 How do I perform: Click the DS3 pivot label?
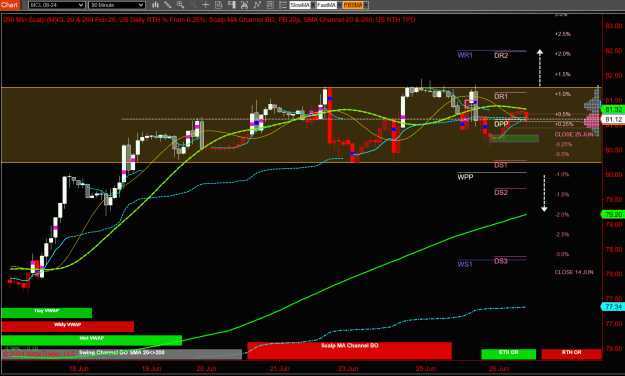coord(501,261)
